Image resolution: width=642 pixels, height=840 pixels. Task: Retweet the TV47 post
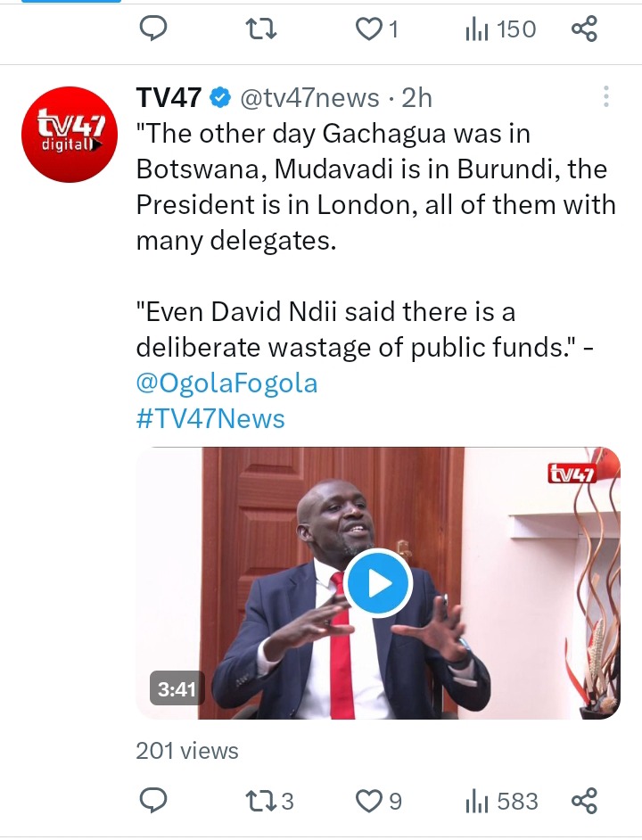(269, 802)
